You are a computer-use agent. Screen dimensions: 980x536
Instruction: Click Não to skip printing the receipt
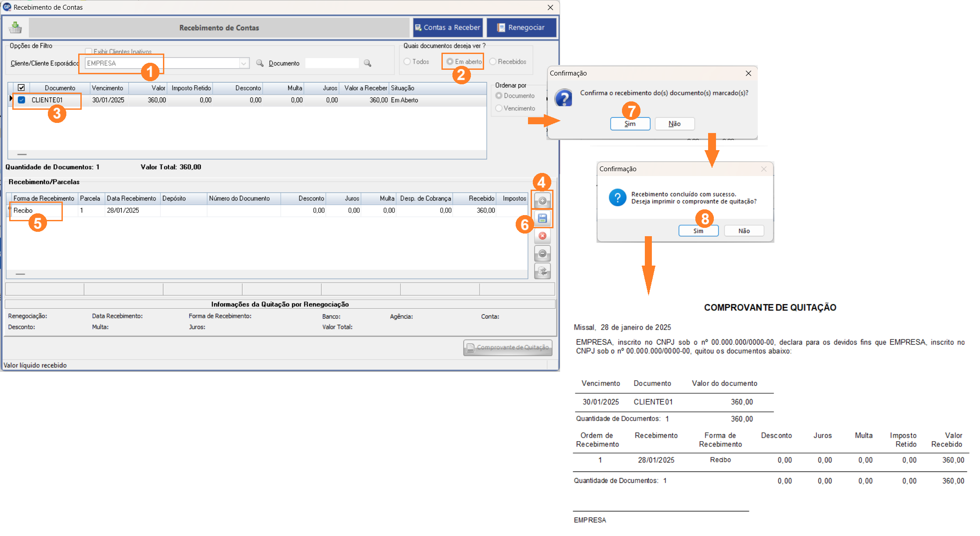tap(744, 231)
